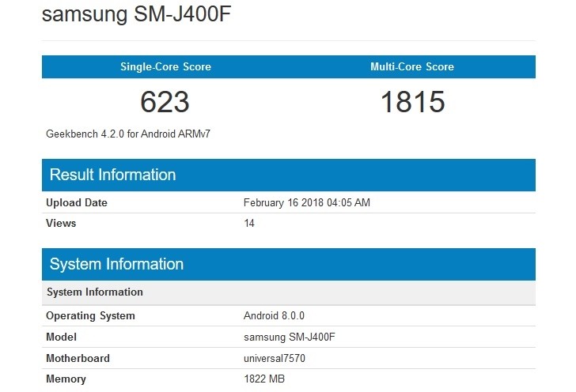
Task: Select the Single-Core Score header
Action: coord(165,67)
